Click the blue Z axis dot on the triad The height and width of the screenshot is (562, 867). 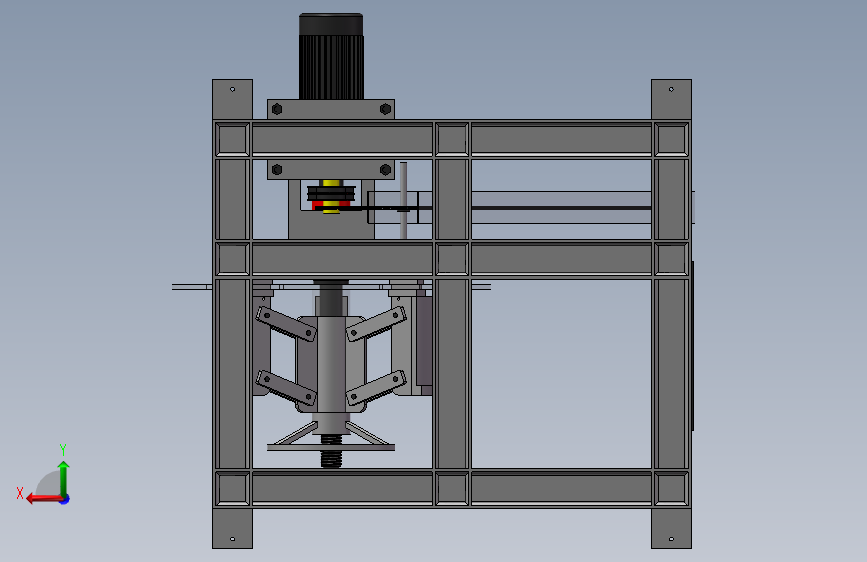pyautogui.click(x=65, y=499)
